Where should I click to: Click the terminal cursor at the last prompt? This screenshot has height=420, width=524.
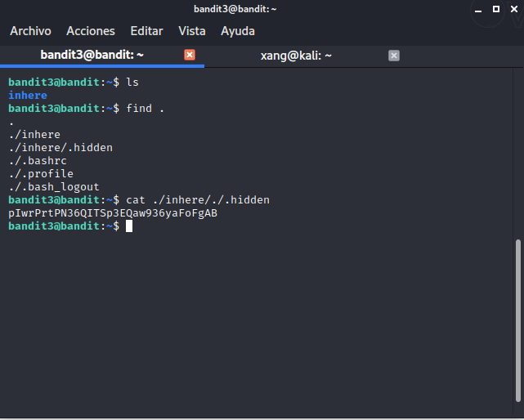coord(129,226)
